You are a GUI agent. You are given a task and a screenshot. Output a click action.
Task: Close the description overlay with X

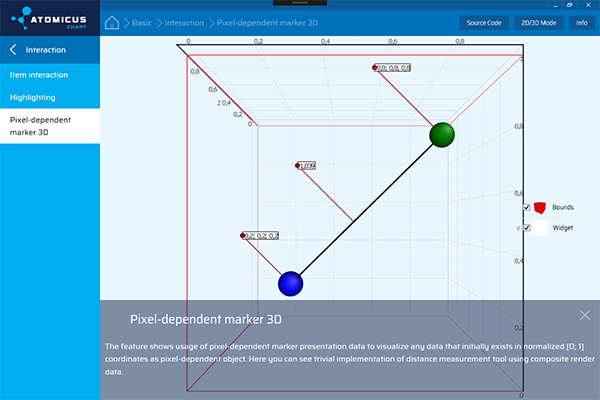(x=584, y=315)
